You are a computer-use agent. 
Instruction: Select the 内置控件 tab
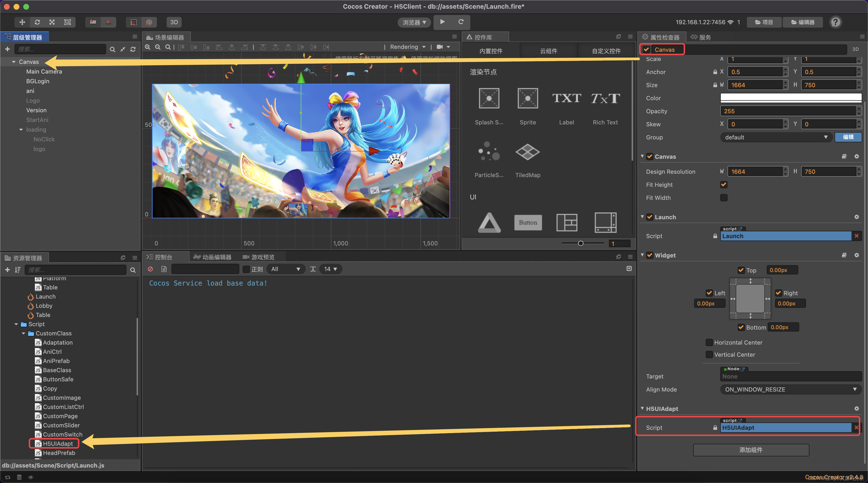(491, 51)
